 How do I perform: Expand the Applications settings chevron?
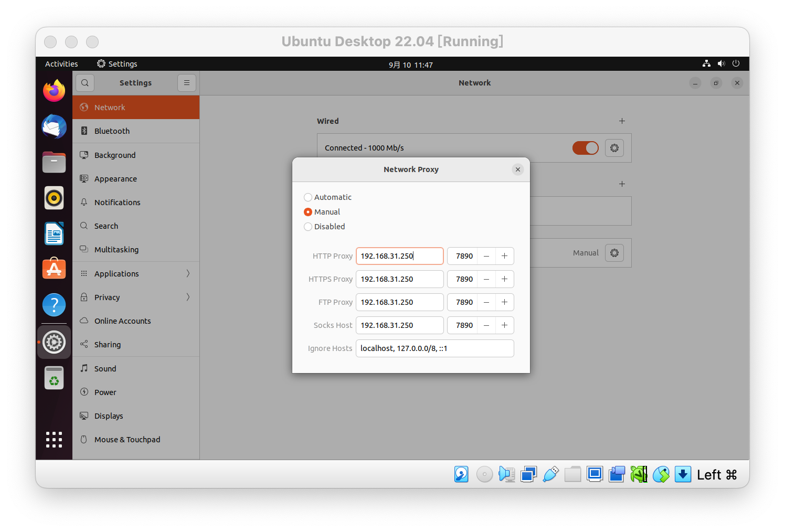point(188,273)
